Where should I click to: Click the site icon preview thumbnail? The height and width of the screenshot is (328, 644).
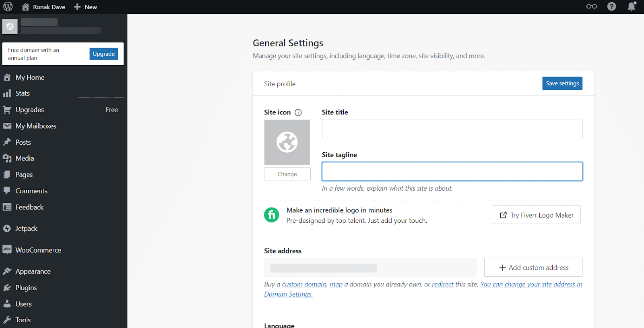pos(287,142)
